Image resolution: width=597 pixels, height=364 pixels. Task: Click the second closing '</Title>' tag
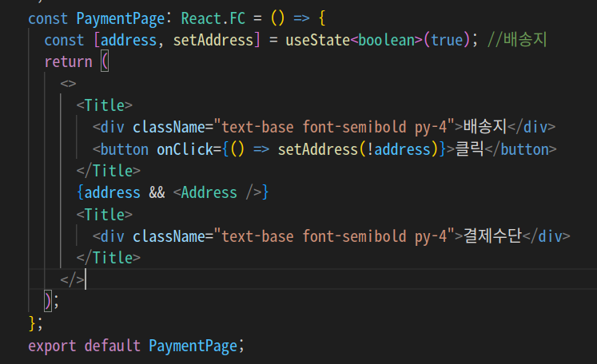tap(109, 258)
